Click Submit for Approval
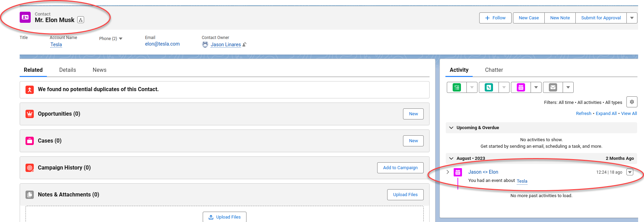 click(x=601, y=18)
